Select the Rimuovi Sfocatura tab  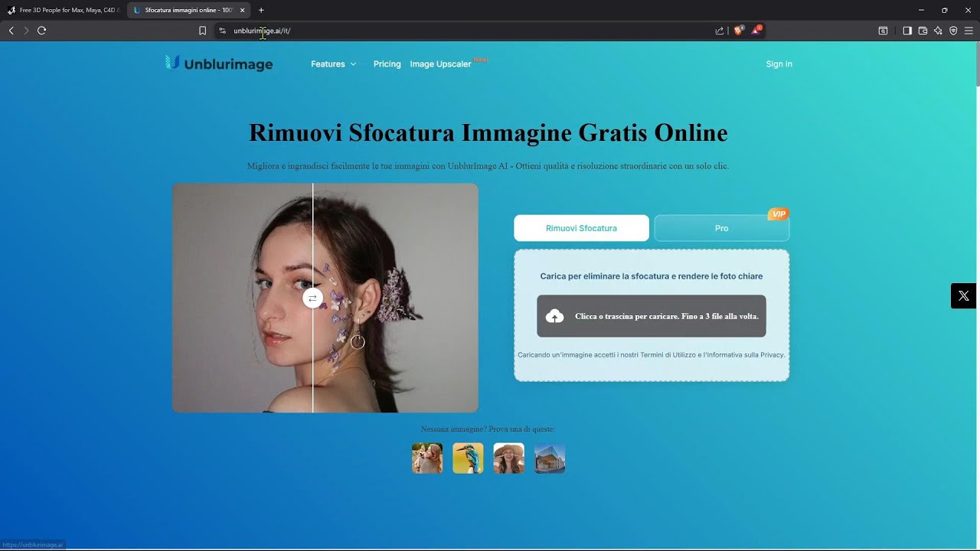tap(581, 228)
